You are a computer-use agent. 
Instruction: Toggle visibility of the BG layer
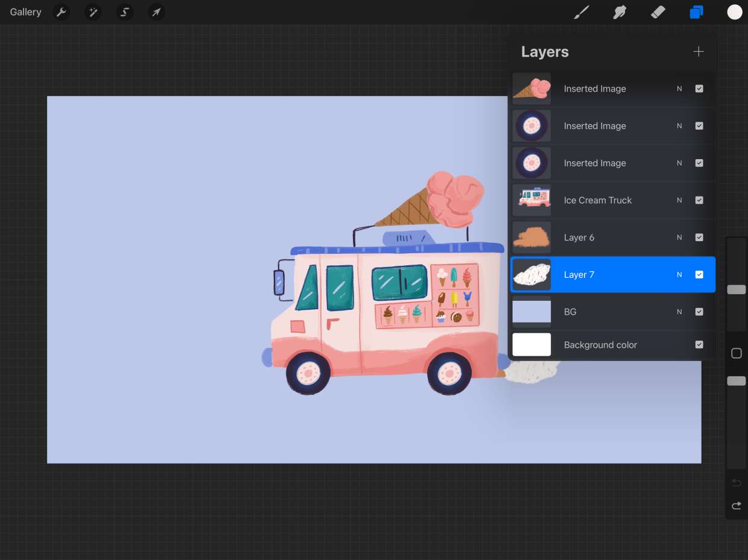pyautogui.click(x=699, y=312)
